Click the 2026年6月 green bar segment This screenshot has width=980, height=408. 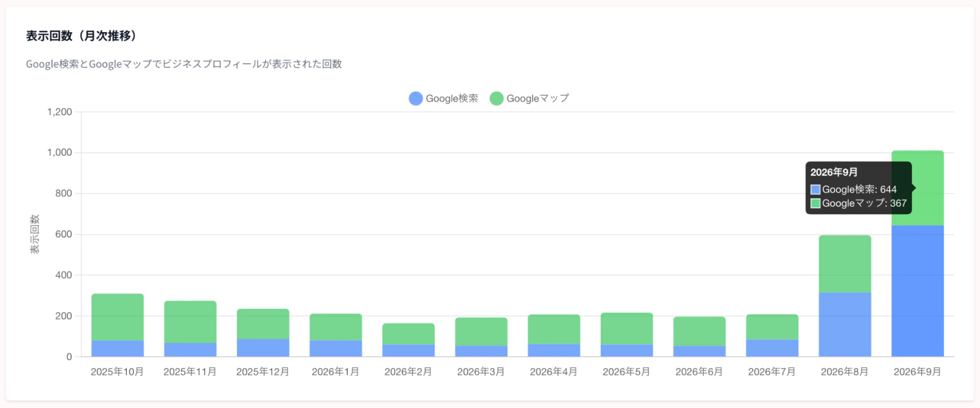pos(700,331)
